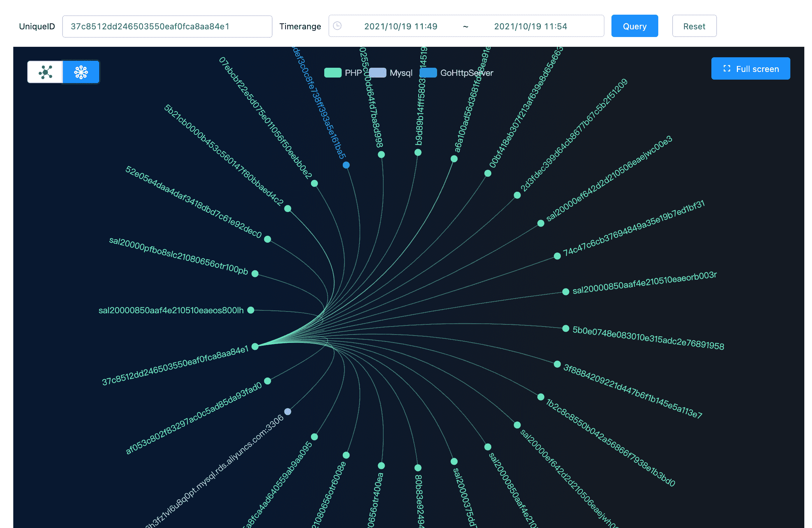Select node dot for 2d3fdec399d64cb8677b67c5b2f51209
This screenshot has height=528, width=812.
click(517, 195)
